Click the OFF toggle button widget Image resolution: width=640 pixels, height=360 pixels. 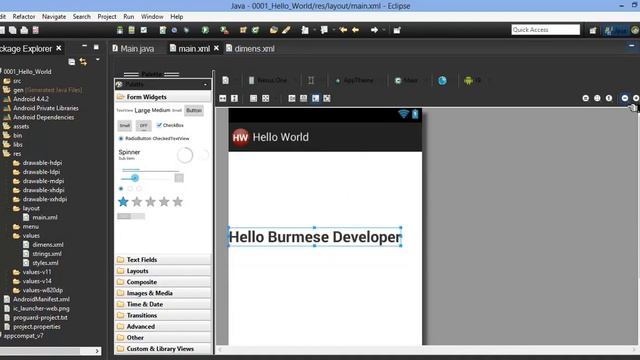click(x=143, y=126)
